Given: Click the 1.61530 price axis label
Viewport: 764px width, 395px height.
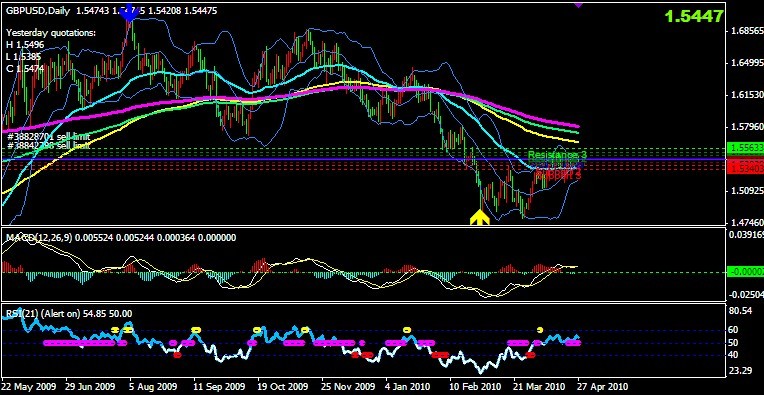Looking at the screenshot, I should (747, 95).
